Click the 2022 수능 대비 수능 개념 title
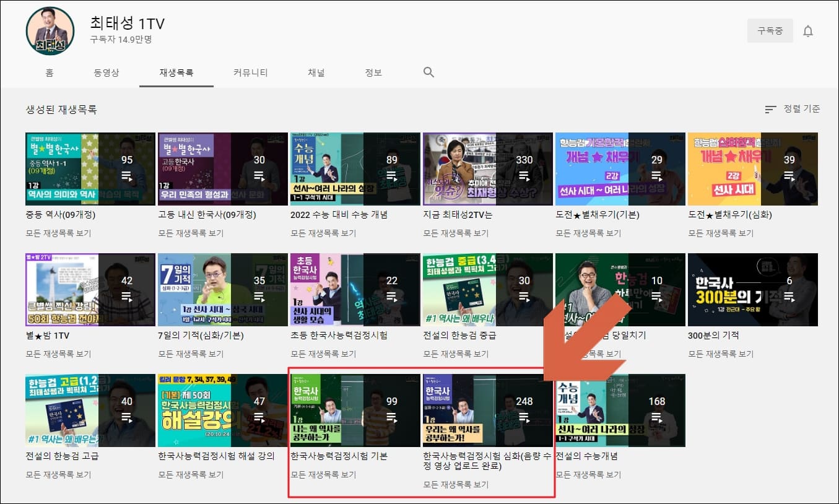This screenshot has width=839, height=504. (x=339, y=215)
